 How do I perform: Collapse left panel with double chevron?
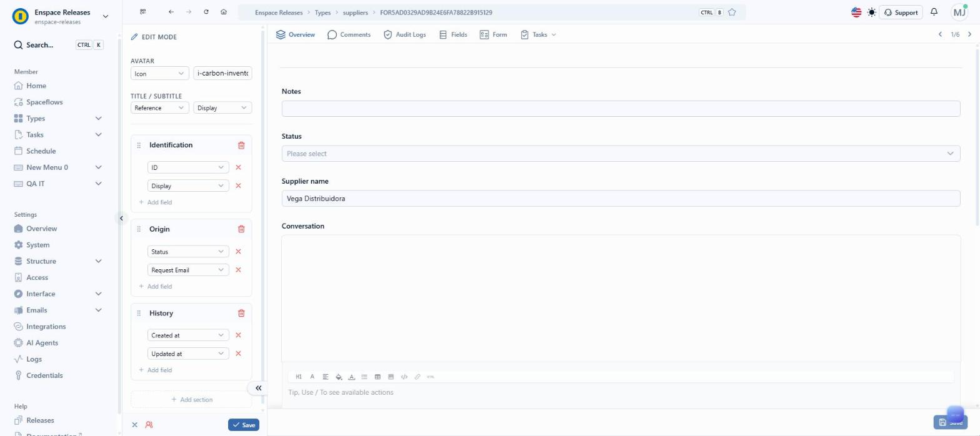(x=258, y=388)
